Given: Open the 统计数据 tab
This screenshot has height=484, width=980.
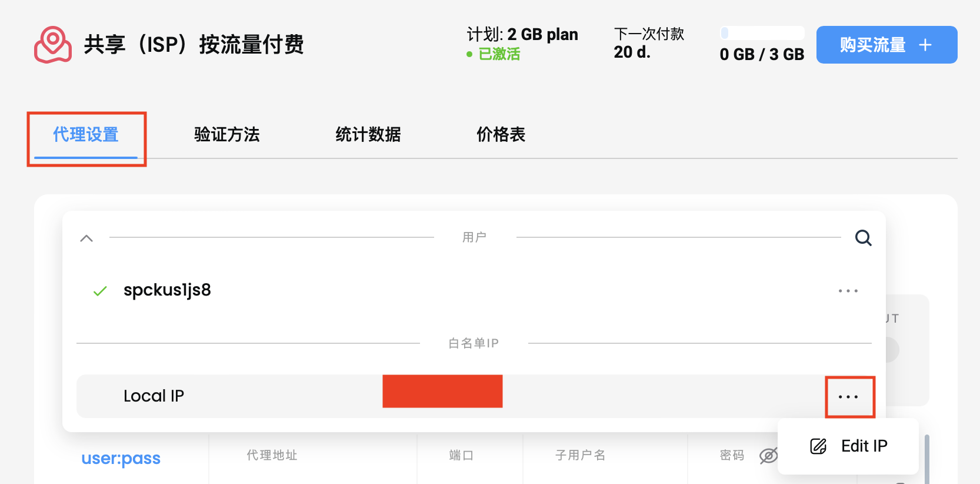Looking at the screenshot, I should coord(368,135).
